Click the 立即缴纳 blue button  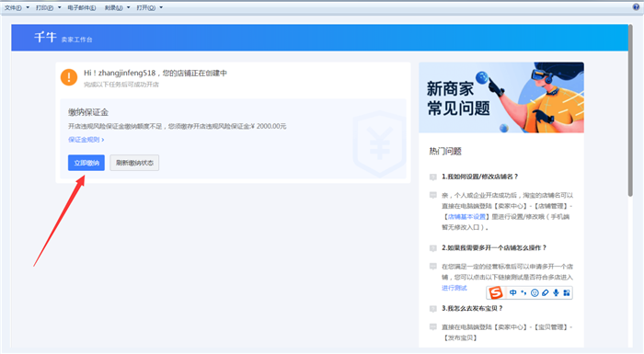[86, 163]
